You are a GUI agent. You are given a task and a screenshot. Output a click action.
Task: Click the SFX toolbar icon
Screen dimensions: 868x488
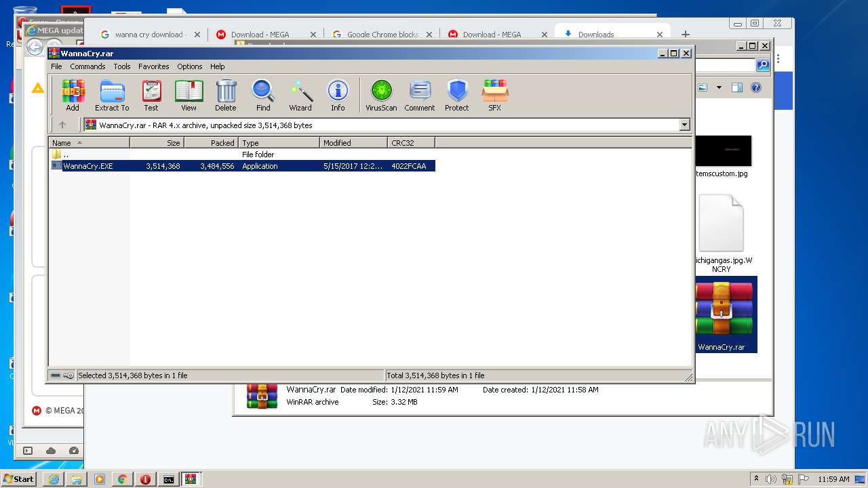point(495,96)
